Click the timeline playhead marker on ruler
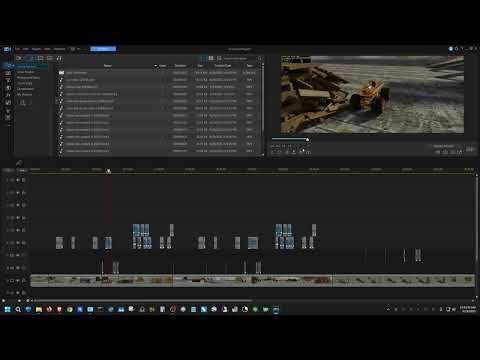 coord(108,171)
